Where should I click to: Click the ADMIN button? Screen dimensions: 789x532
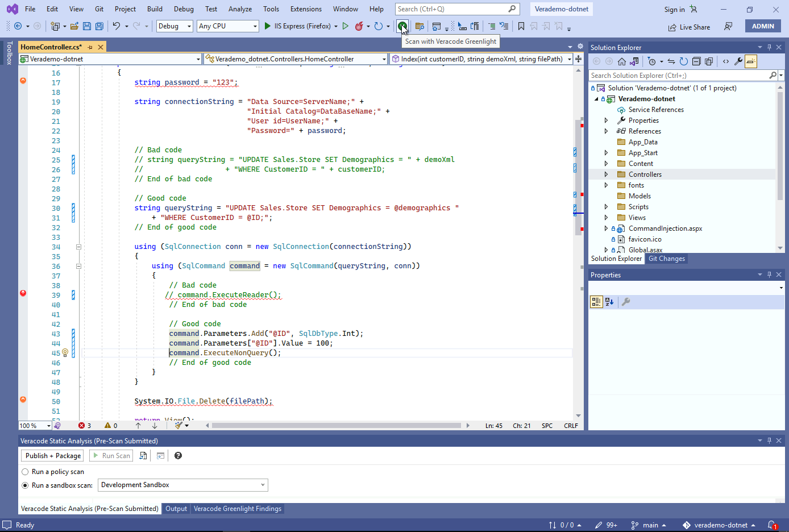[x=763, y=26]
